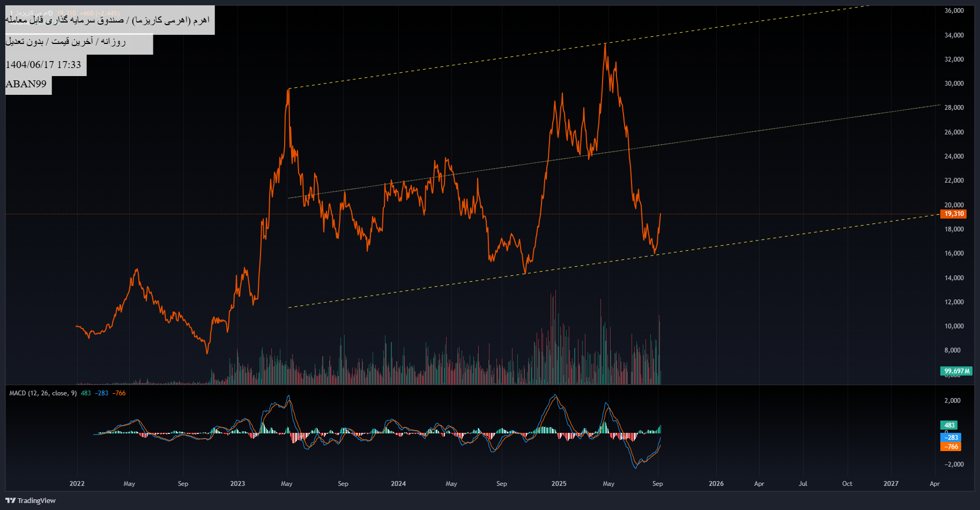Click the 12,000 price scale label
This screenshot has width=980, height=510.
coord(954,302)
